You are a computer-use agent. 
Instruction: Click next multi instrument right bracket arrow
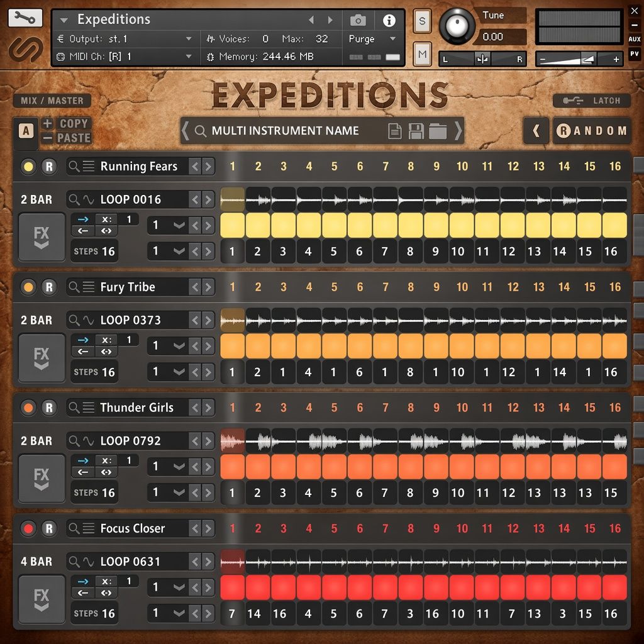458,131
